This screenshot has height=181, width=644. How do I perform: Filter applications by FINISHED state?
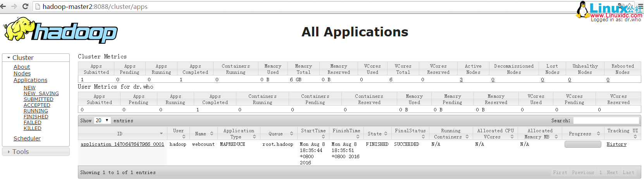click(36, 117)
